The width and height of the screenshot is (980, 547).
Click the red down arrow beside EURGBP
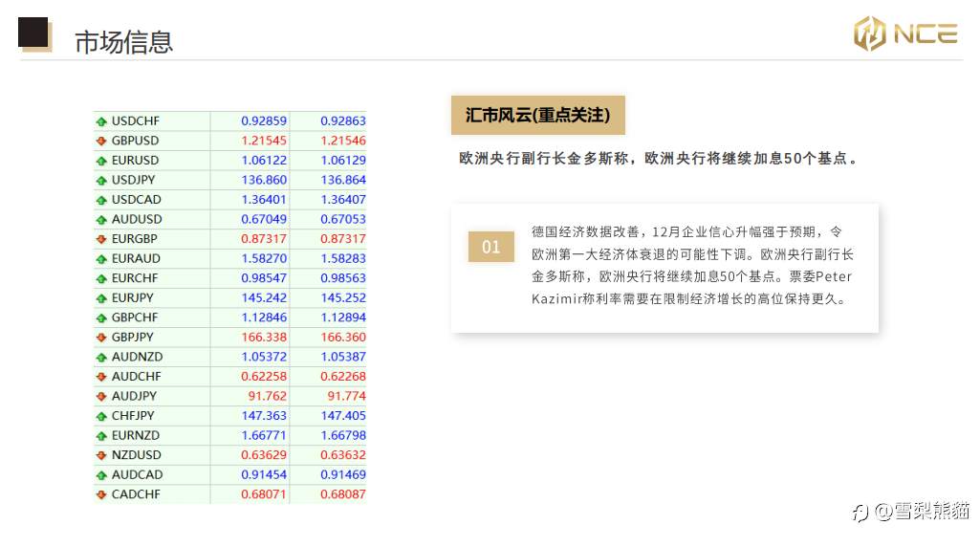101,239
